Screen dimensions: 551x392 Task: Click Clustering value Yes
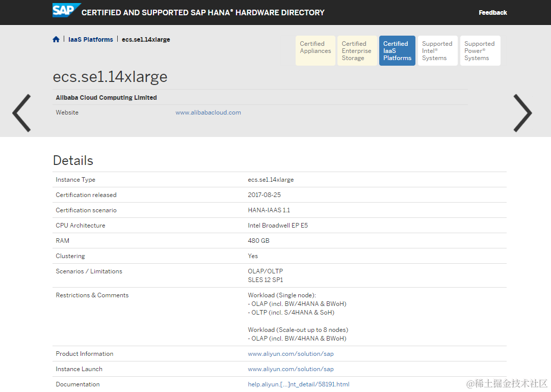click(x=253, y=256)
